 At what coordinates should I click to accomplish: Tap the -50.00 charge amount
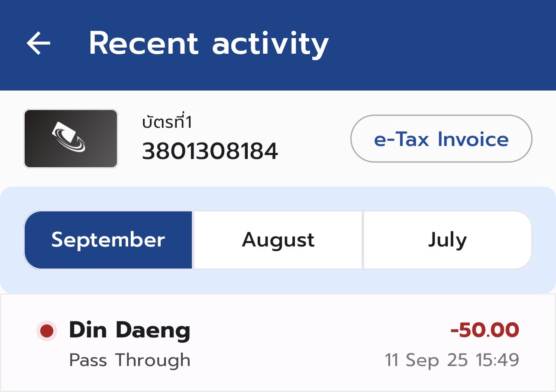[x=484, y=330]
